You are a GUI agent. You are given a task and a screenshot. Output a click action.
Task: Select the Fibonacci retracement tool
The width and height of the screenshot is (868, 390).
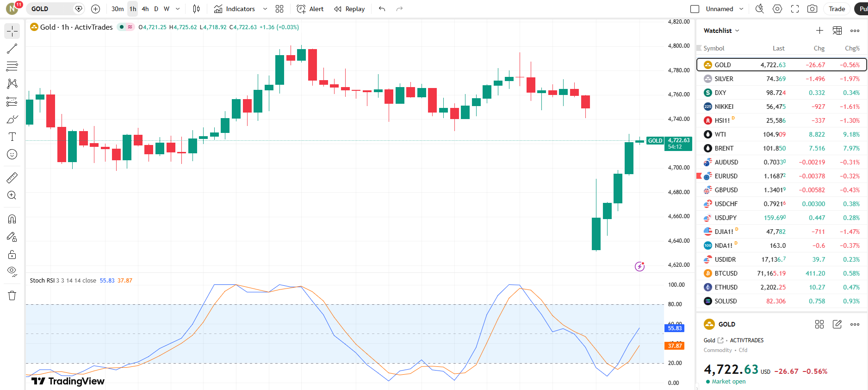pos(12,66)
